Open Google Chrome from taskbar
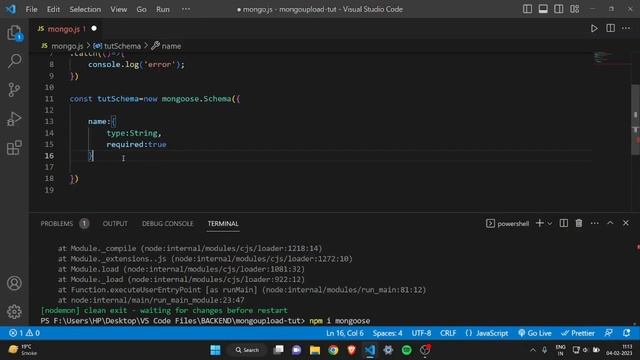640x360 pixels. [333, 350]
